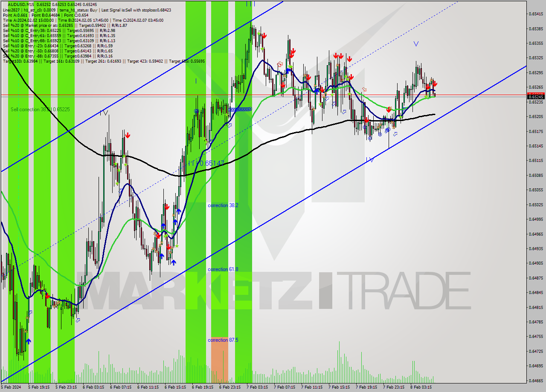Click the 0.65295 price axis label
Image resolution: width=546 pixels, height=392 pixels.
coord(536,72)
